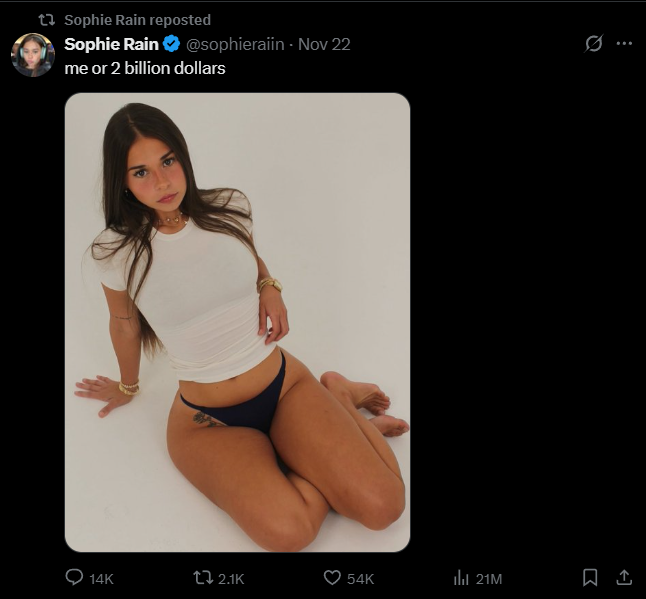Click the "Sophie Rain reposted" label
The height and width of the screenshot is (599, 646).
[x=137, y=20]
